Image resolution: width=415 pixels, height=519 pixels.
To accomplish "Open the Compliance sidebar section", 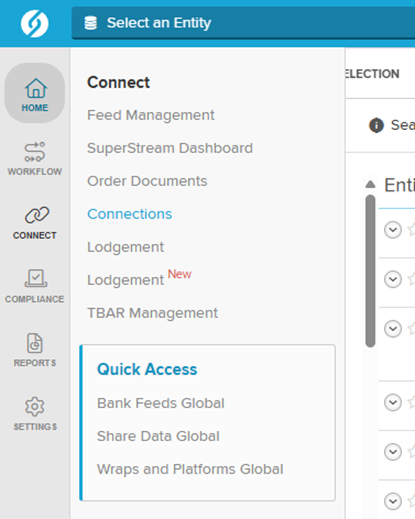I will click(35, 286).
